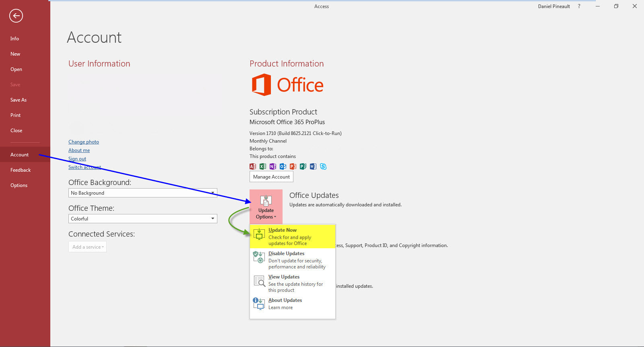Click the Outlook product icon
Image resolution: width=644 pixels, height=347 pixels.
[x=283, y=166]
